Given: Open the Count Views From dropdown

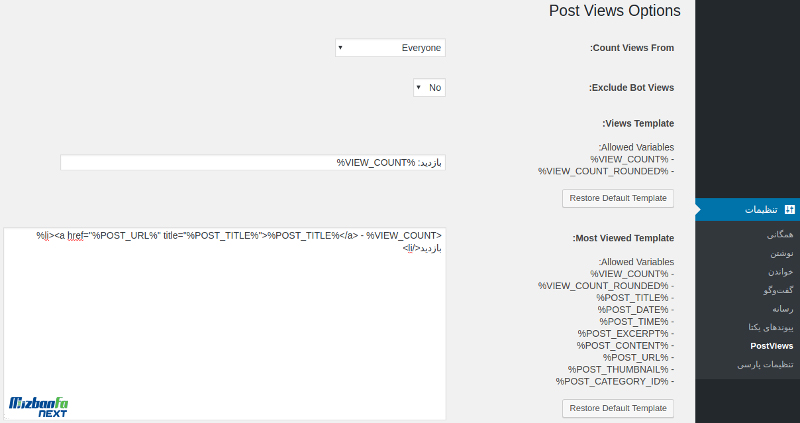Looking at the screenshot, I should pyautogui.click(x=390, y=48).
